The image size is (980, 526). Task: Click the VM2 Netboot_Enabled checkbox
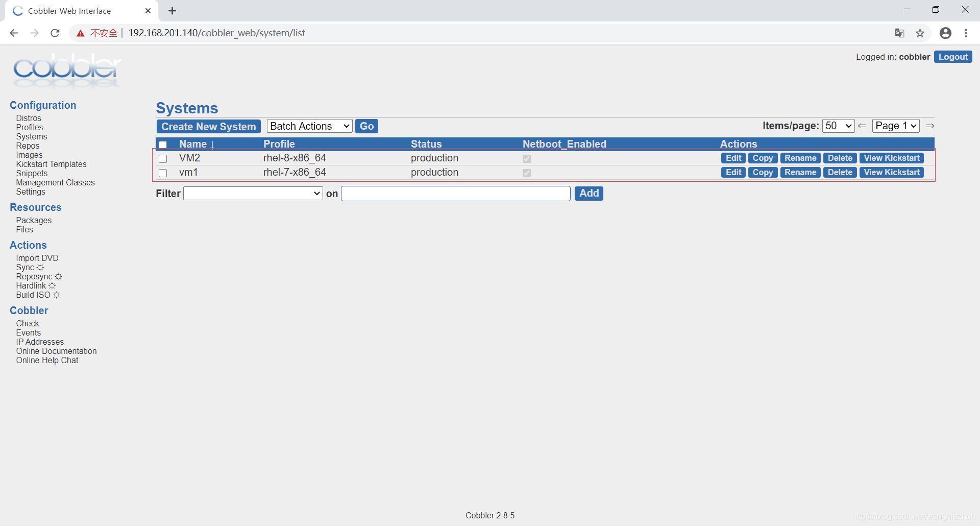pos(527,159)
